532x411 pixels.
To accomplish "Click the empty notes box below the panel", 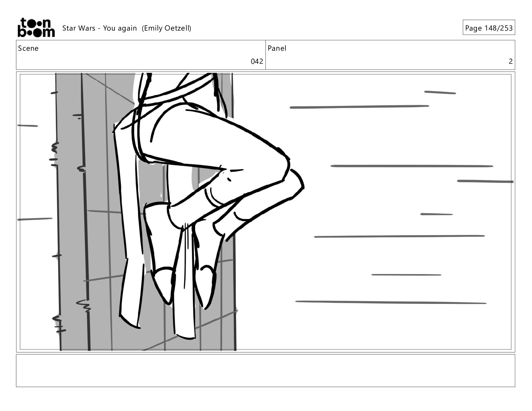I will pos(265,370).
